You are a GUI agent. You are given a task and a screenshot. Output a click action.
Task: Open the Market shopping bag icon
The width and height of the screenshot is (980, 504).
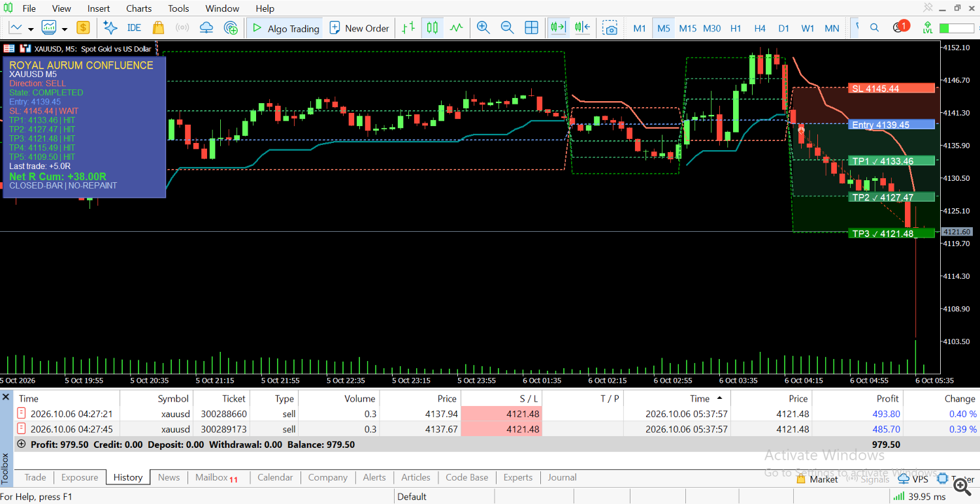click(158, 28)
